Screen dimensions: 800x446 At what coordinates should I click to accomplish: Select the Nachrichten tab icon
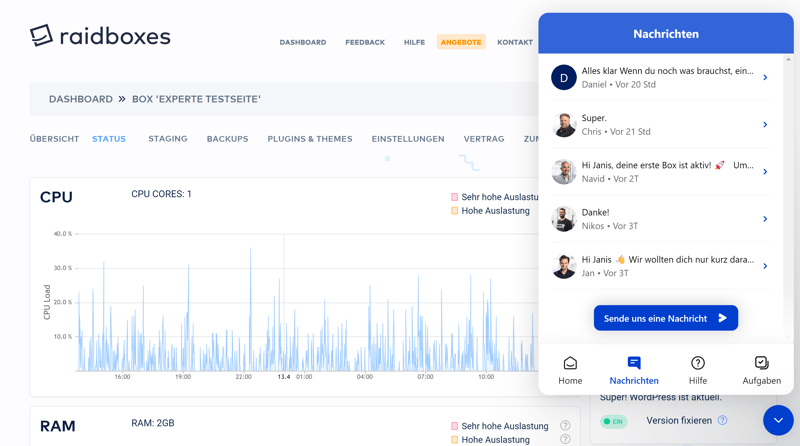tap(634, 363)
